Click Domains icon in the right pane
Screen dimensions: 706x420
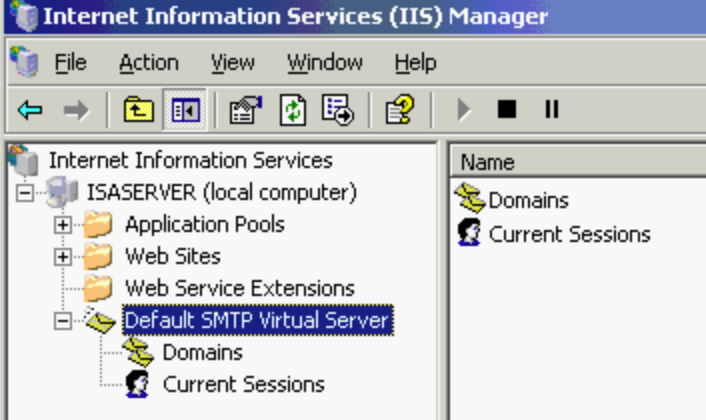click(x=470, y=198)
